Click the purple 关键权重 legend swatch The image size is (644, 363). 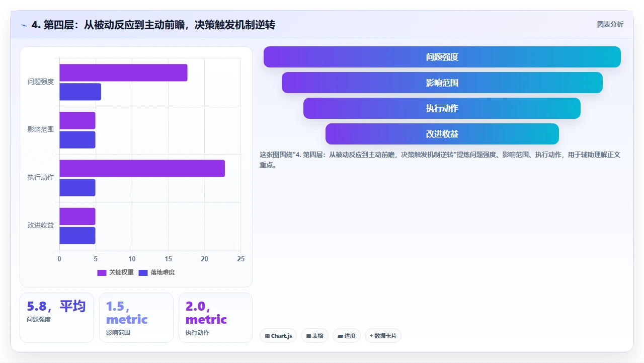[x=102, y=272]
